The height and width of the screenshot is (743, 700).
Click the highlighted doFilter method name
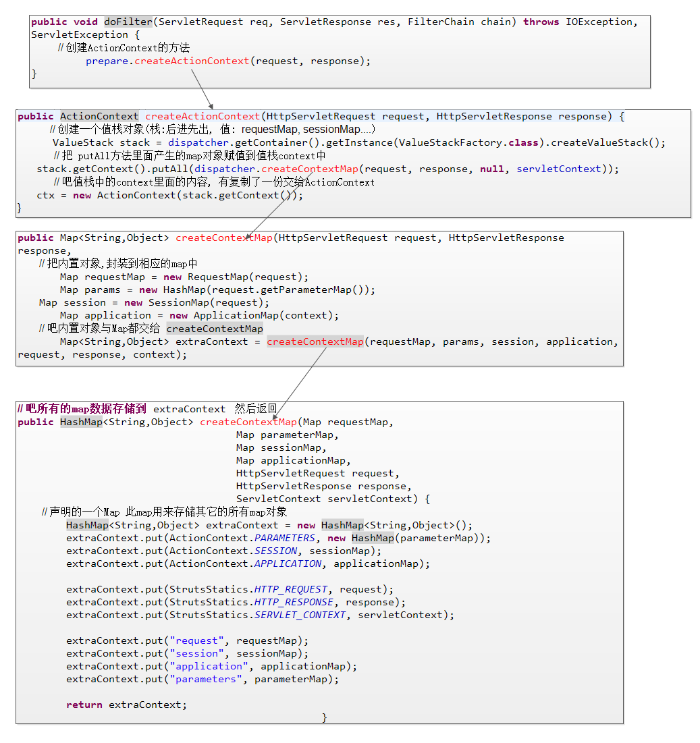(x=128, y=22)
